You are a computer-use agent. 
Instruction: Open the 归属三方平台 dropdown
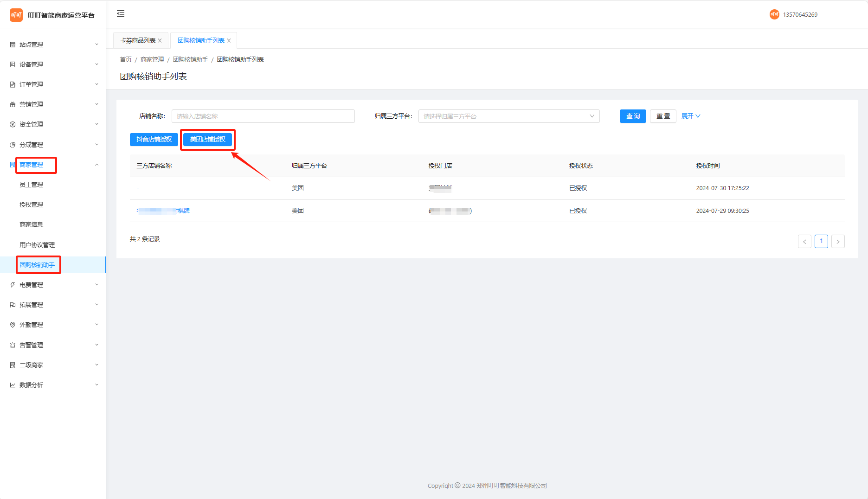tap(508, 116)
